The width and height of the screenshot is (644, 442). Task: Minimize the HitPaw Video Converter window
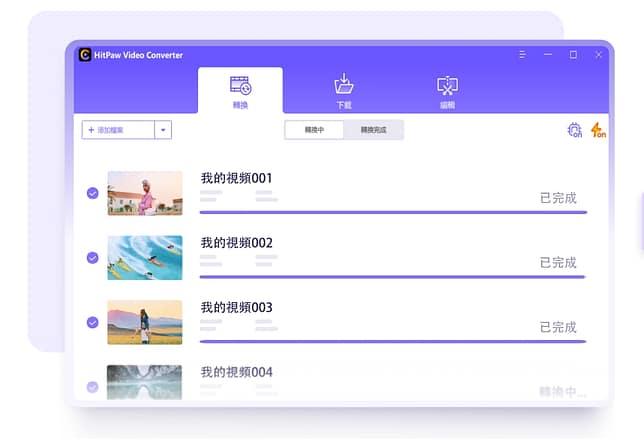coord(548,55)
